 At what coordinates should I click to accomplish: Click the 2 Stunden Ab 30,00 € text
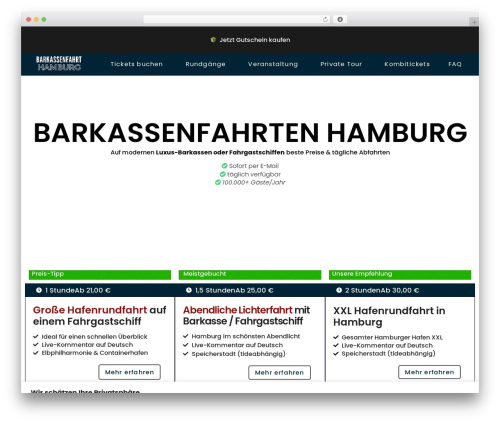[x=382, y=290]
